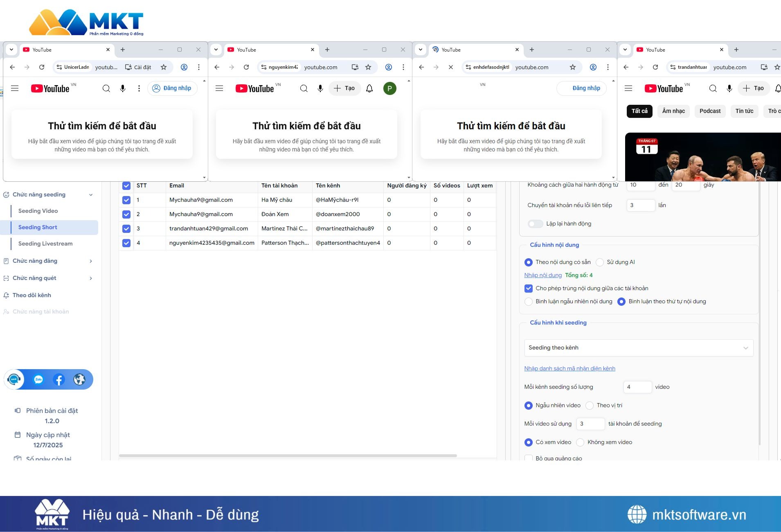Toggle the Lặp lại hành động switch

tap(535, 224)
